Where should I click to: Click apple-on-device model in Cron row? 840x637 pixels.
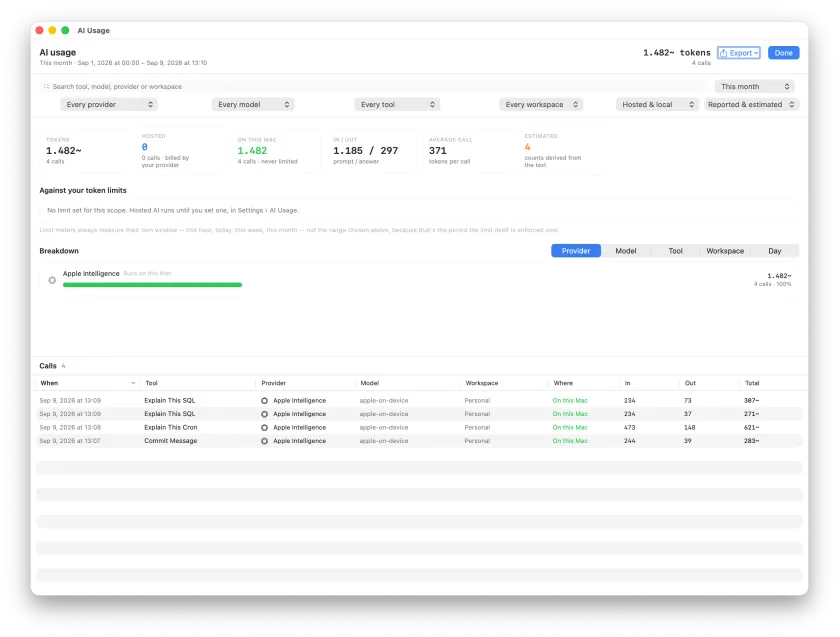coord(384,428)
